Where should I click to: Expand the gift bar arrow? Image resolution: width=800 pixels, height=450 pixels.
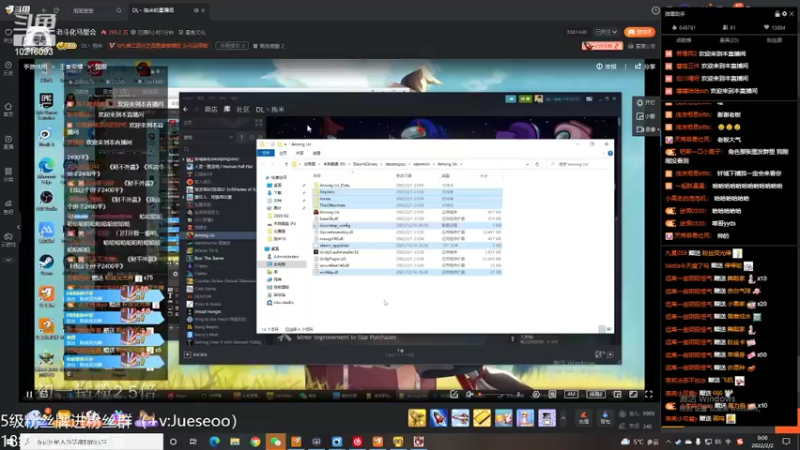click(563, 418)
